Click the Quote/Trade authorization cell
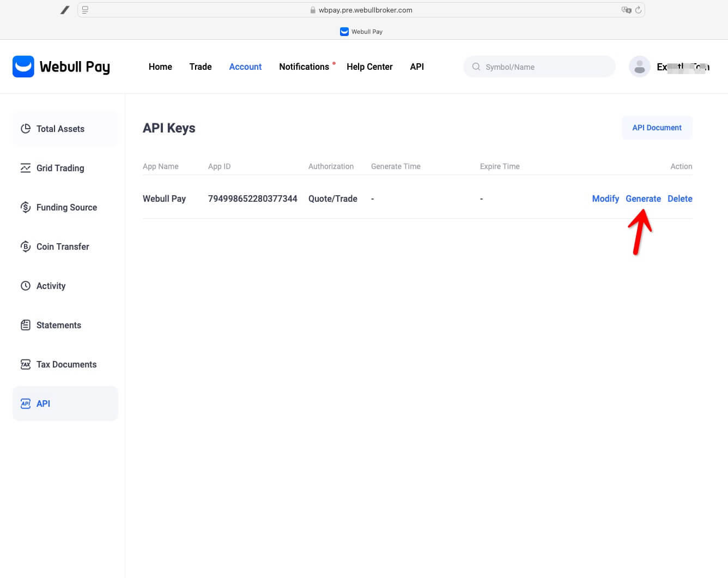Screen dimensions: 728x578 point(333,198)
